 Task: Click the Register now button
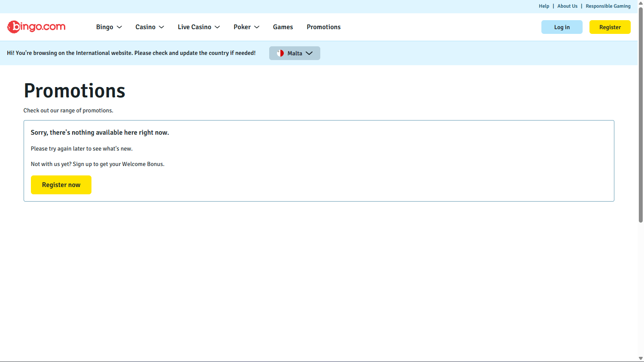[x=61, y=185]
